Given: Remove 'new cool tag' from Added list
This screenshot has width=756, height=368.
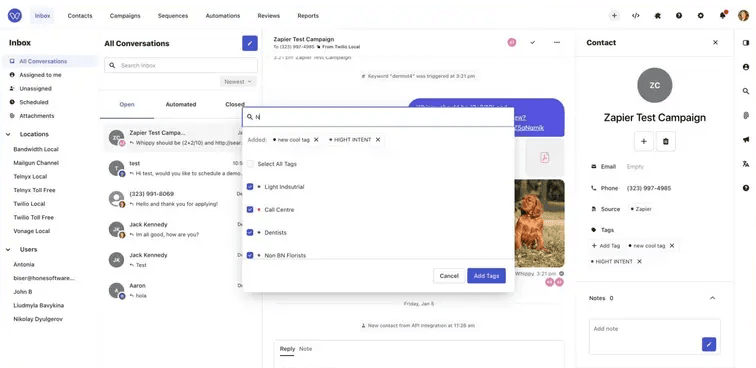Looking at the screenshot, I should pyautogui.click(x=316, y=139).
